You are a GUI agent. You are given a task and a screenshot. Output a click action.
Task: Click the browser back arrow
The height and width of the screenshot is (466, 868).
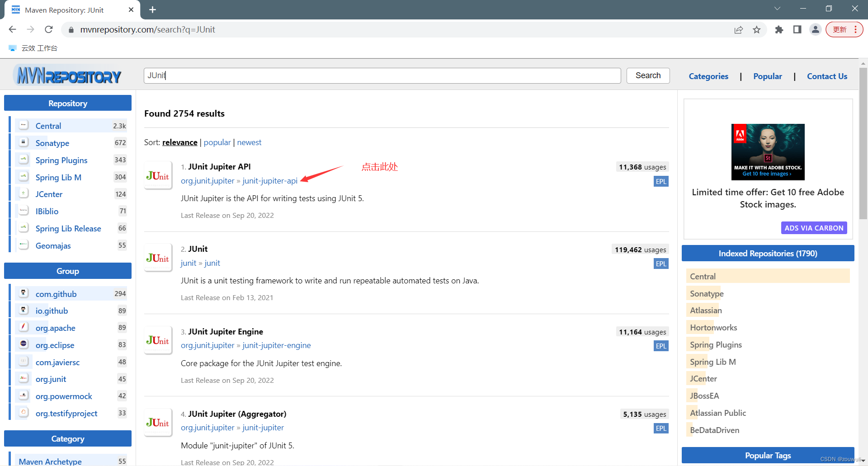12,29
